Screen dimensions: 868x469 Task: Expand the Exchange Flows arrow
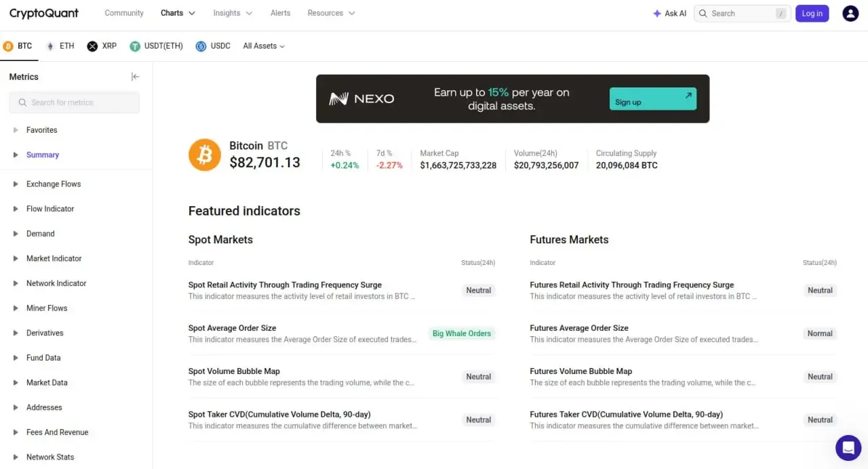coord(16,184)
